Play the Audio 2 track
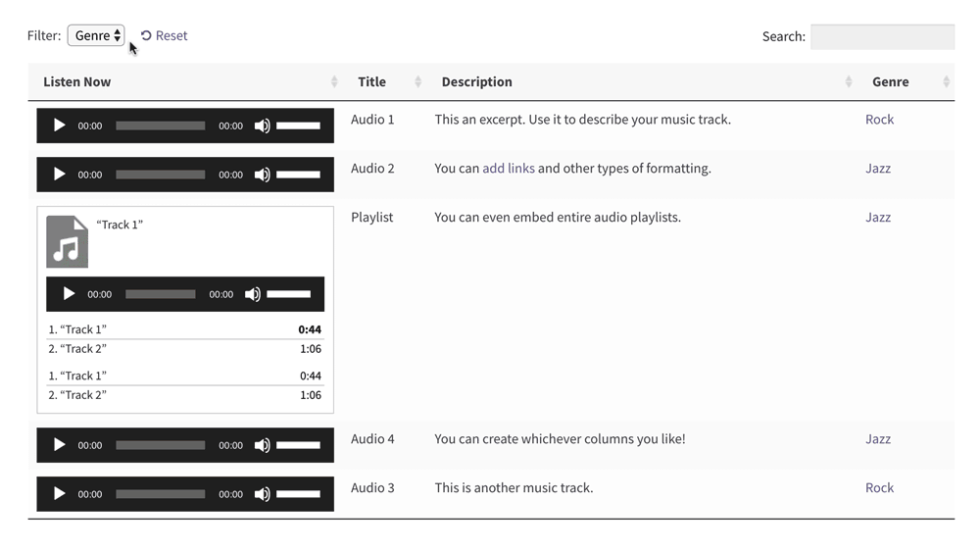This screenshot has width=980, height=552. [60, 175]
